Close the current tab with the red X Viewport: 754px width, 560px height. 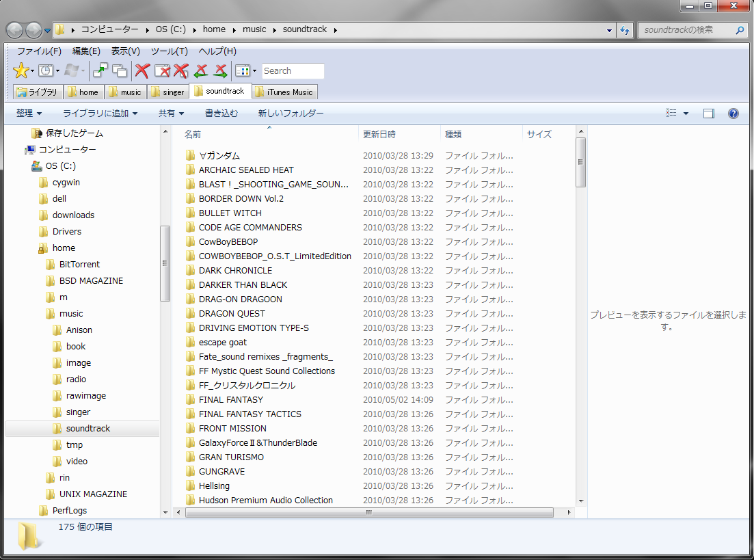(142, 70)
